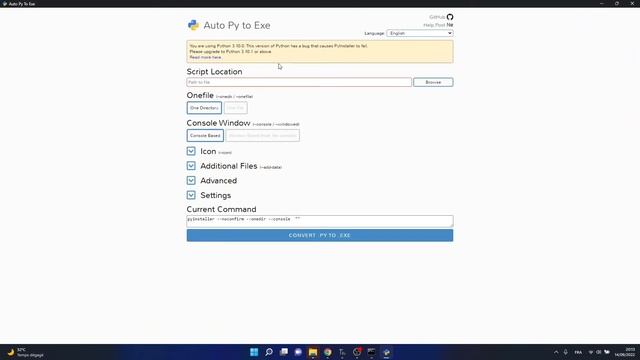Open the Chat app in taskbar
This screenshot has height=360, width=640.
[298, 352]
